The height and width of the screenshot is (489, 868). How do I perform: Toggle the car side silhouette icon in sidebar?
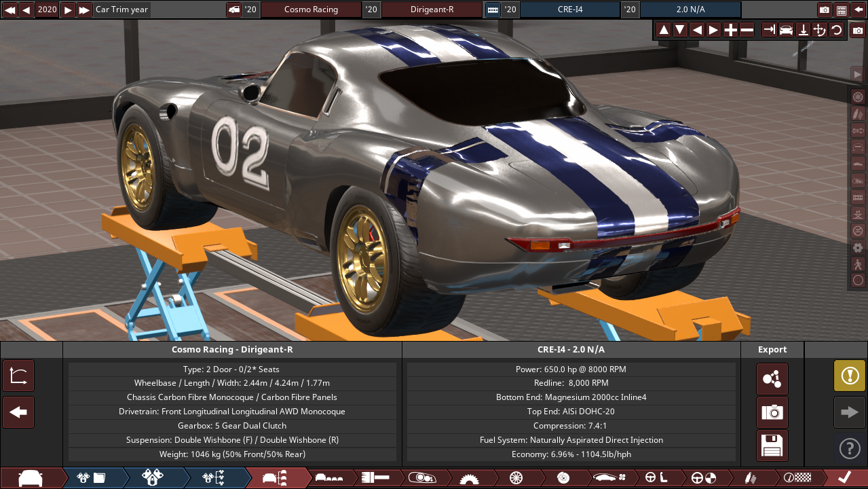point(858,164)
